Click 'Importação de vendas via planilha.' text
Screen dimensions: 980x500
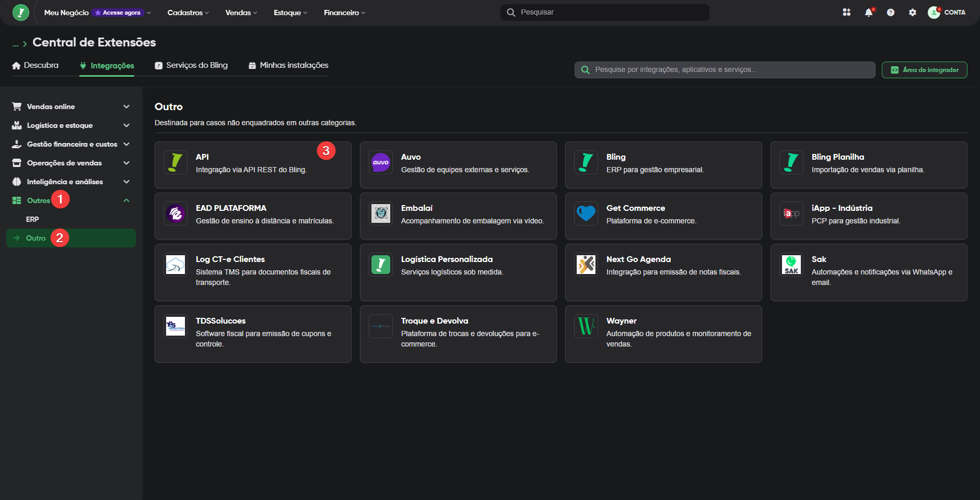[x=868, y=170]
